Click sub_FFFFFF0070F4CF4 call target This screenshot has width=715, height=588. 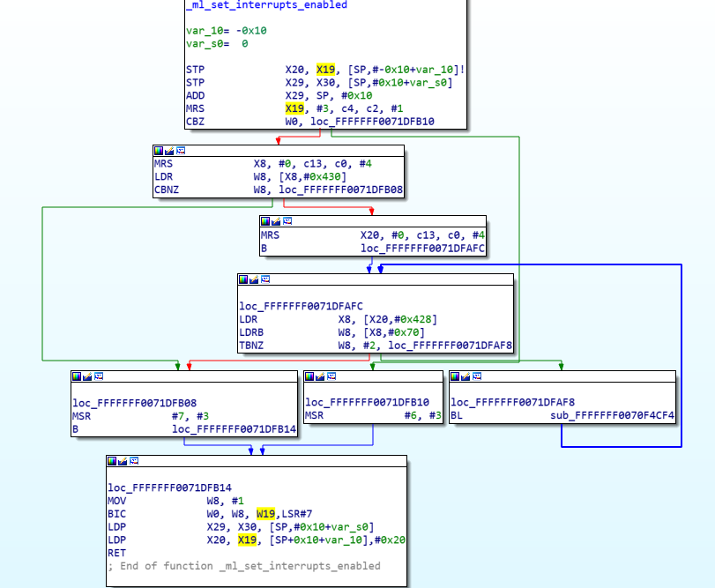pos(612,416)
